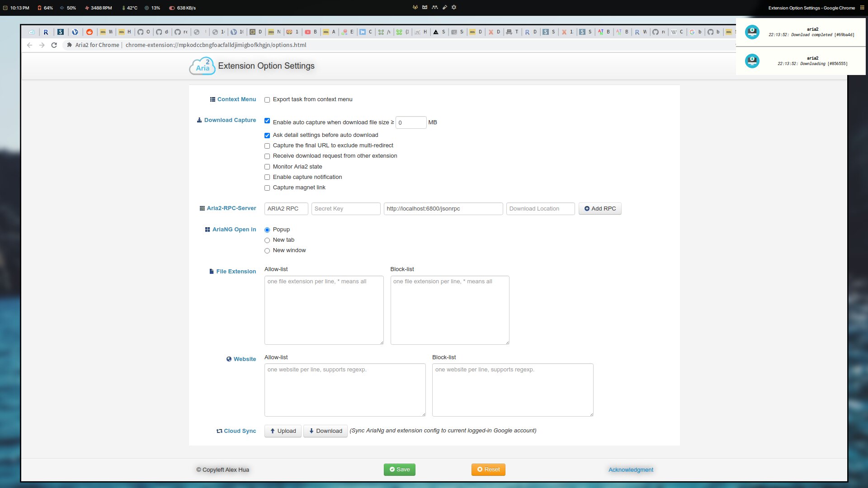Check Monitor Aria2 state
Screen dimensions: 868x488
point(267,167)
